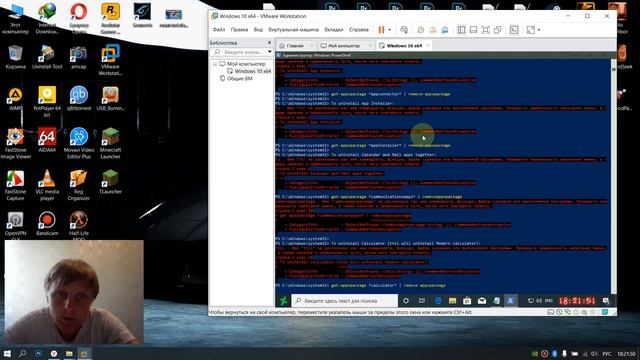Take a snapshot using the clock toolbar icon
640x360 pixels.
point(420,30)
